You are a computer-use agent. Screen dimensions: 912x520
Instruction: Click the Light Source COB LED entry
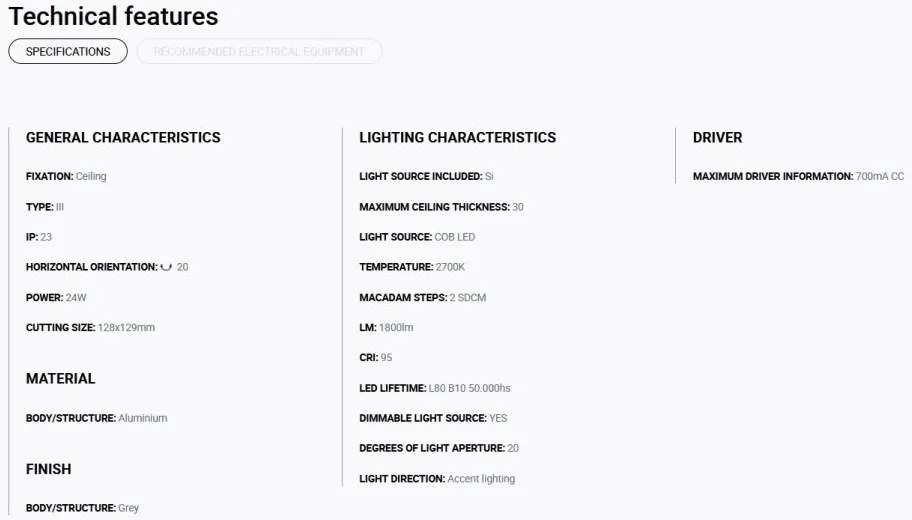417,237
